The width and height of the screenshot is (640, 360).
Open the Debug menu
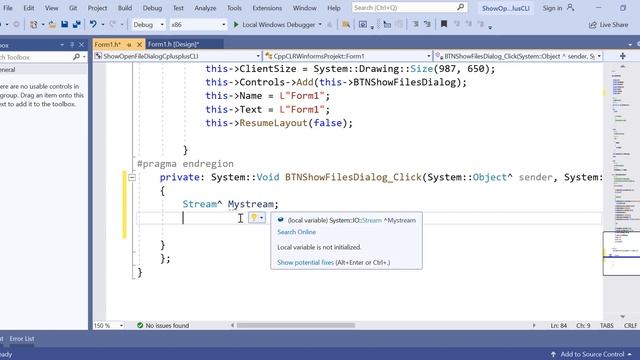tap(152, 8)
